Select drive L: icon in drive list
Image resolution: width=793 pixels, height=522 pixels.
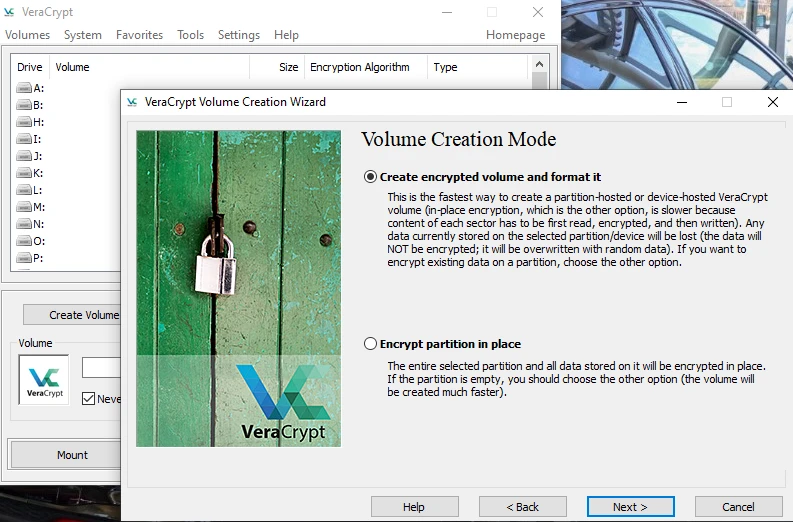tap(24, 190)
